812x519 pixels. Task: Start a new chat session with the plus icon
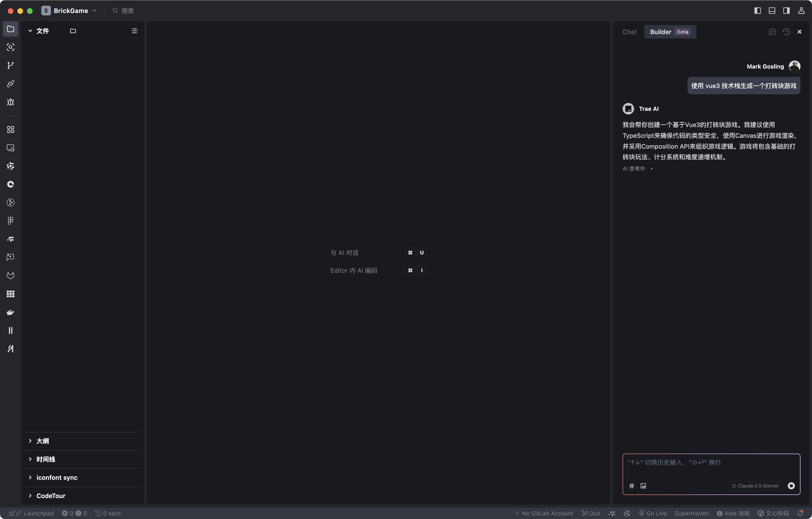772,32
